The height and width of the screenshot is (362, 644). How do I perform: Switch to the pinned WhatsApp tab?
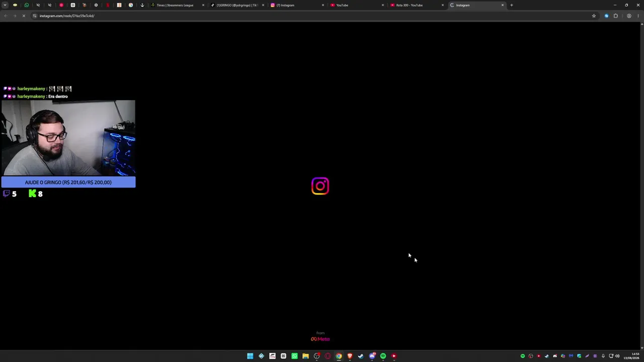click(27, 5)
